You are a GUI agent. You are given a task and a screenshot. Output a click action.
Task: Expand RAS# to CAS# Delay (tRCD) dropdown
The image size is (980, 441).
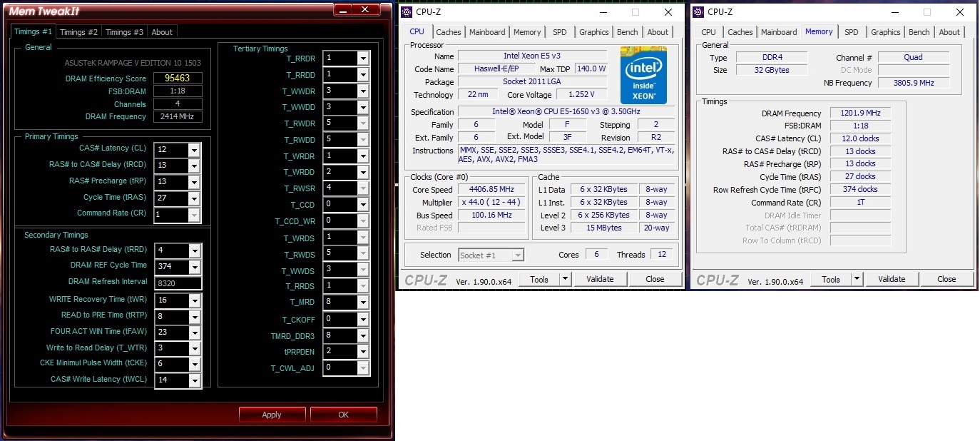194,166
